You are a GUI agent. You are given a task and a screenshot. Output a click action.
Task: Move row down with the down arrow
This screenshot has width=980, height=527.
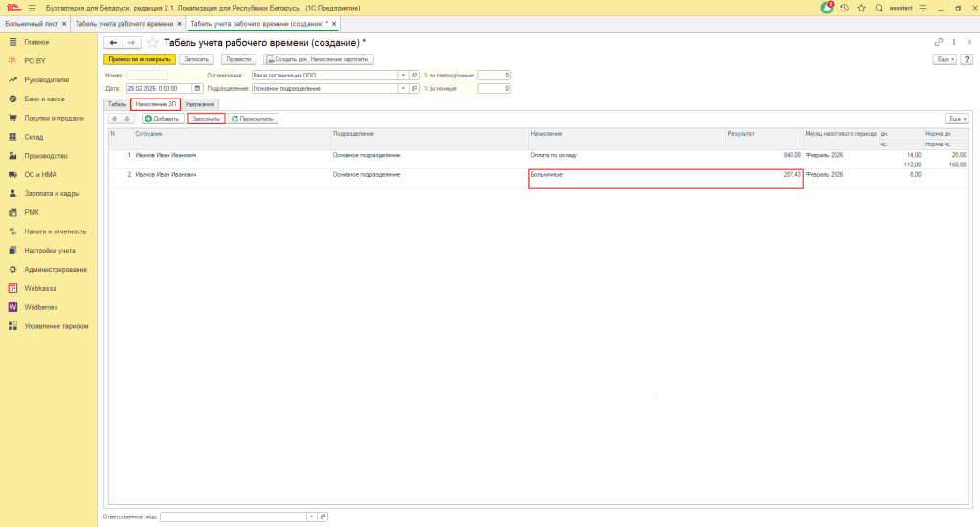[127, 119]
